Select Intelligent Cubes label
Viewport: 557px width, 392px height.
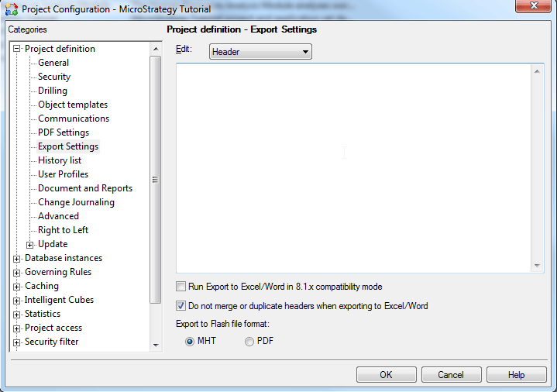[x=59, y=300]
